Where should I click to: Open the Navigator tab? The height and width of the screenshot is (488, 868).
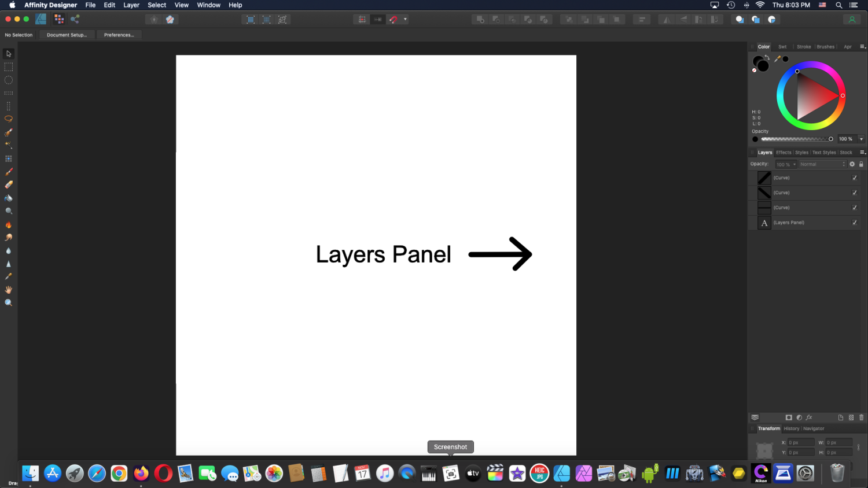[814, 429]
